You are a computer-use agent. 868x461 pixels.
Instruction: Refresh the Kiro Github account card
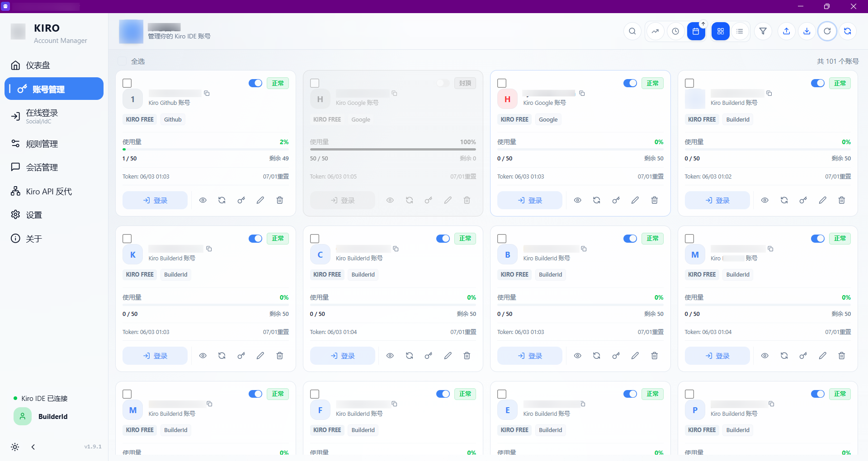tap(222, 200)
